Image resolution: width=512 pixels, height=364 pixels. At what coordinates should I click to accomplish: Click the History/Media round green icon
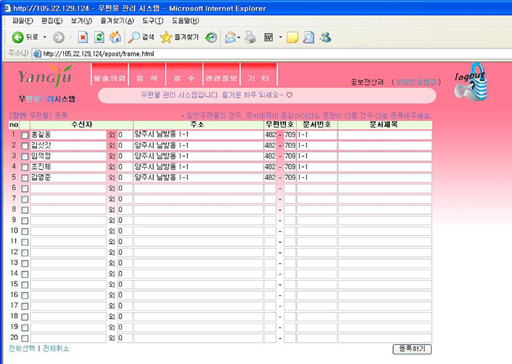click(211, 37)
